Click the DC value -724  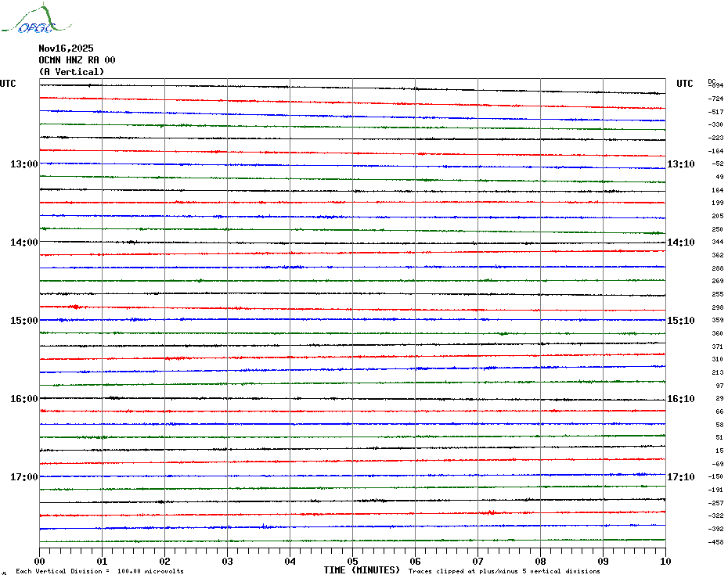click(x=715, y=99)
